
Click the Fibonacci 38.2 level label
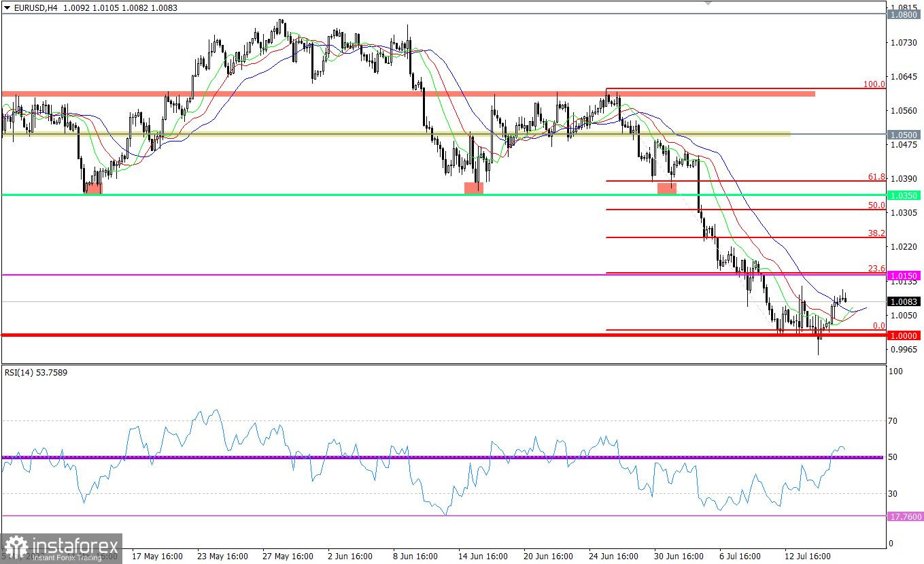pyautogui.click(x=876, y=233)
